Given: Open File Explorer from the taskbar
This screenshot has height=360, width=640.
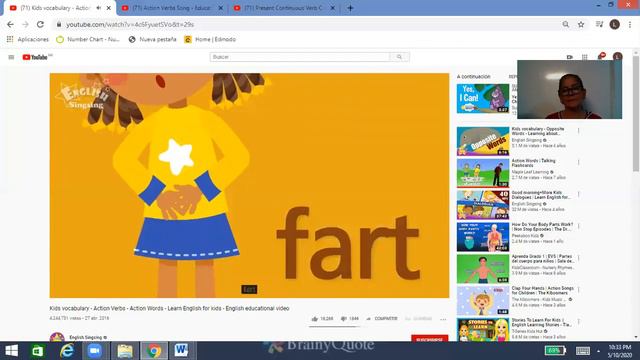Looking at the screenshot, I should [125, 351].
